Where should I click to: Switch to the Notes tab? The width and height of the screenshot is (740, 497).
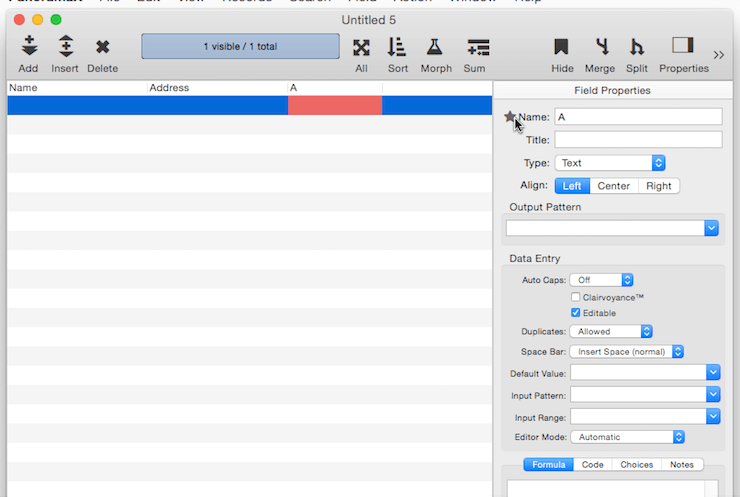[x=682, y=464]
